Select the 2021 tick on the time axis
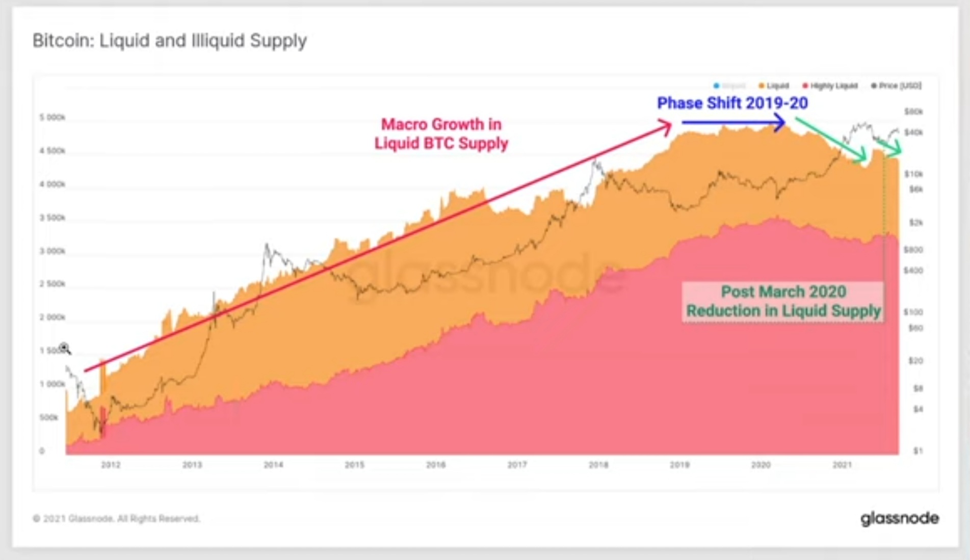The image size is (970, 560). [x=842, y=465]
